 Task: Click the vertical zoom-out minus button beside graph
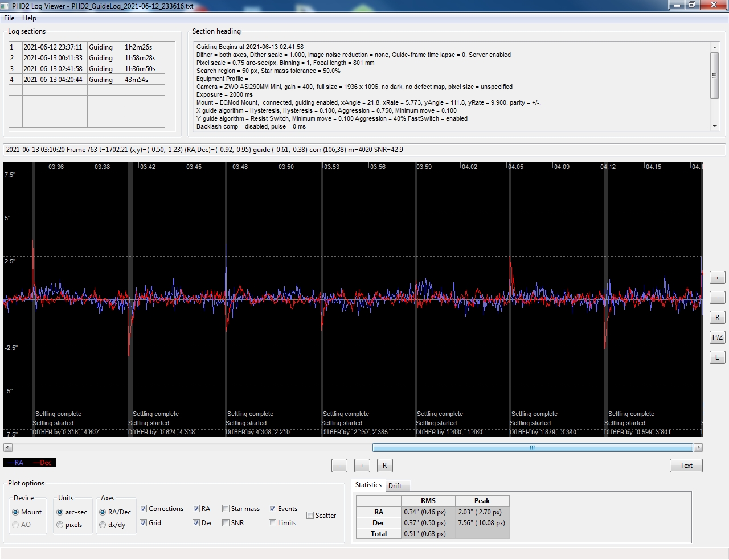[x=717, y=298]
